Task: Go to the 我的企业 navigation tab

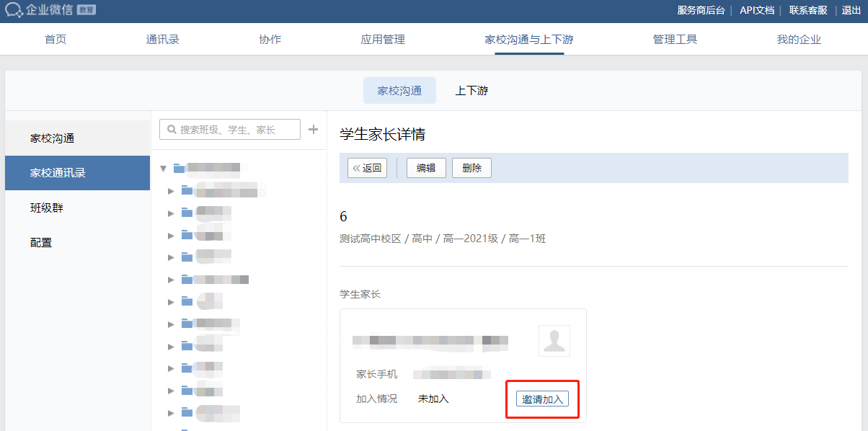Action: point(799,40)
